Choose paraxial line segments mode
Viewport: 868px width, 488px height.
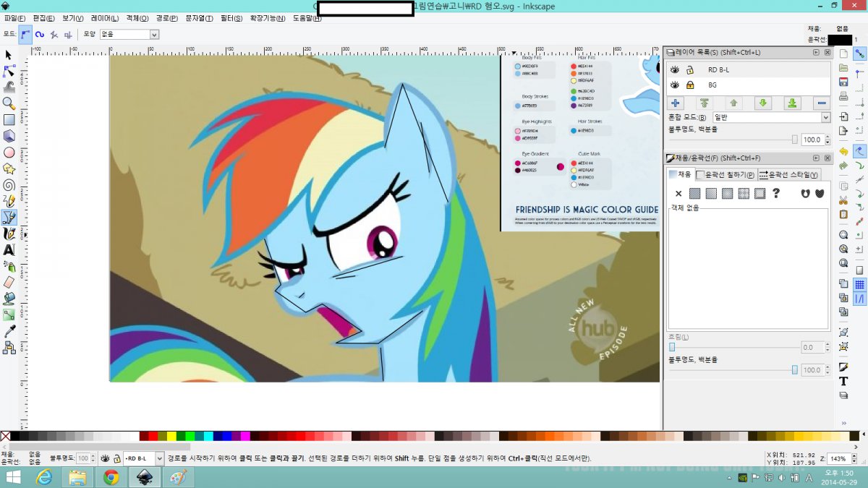point(68,34)
